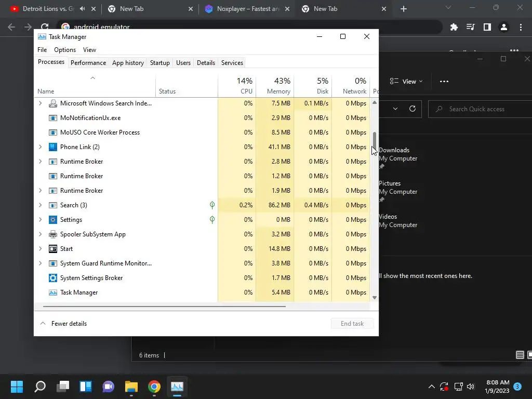Click the Task Manager process row icon
The image size is (532, 399).
tap(53, 292)
